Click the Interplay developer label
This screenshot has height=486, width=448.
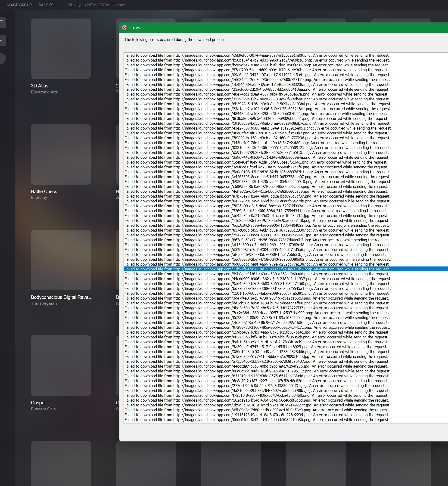pyautogui.click(x=39, y=198)
